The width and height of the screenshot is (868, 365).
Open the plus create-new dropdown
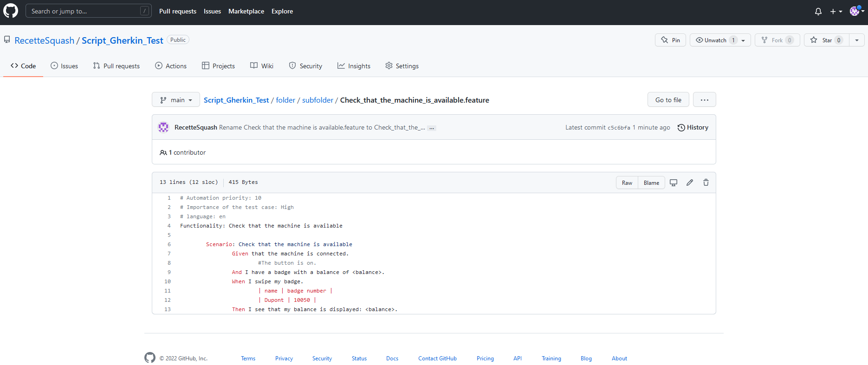point(836,12)
